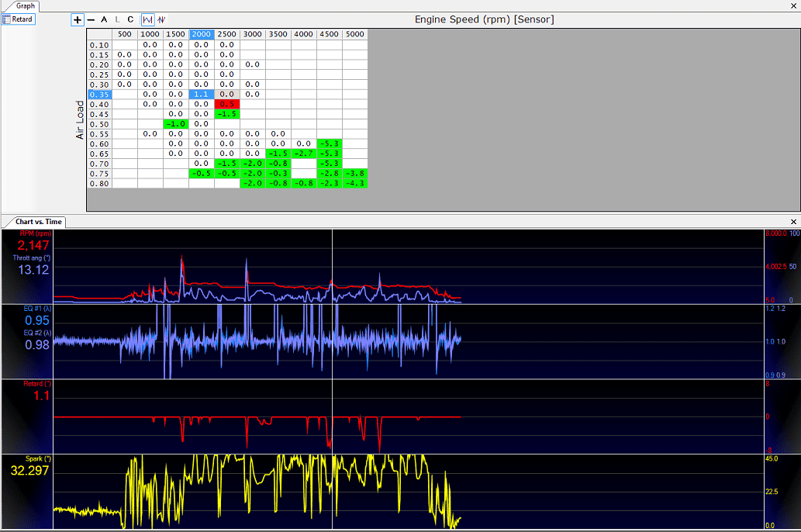Select the 5000 rpm column header
Screen dimensions: 801x532
(355, 34)
